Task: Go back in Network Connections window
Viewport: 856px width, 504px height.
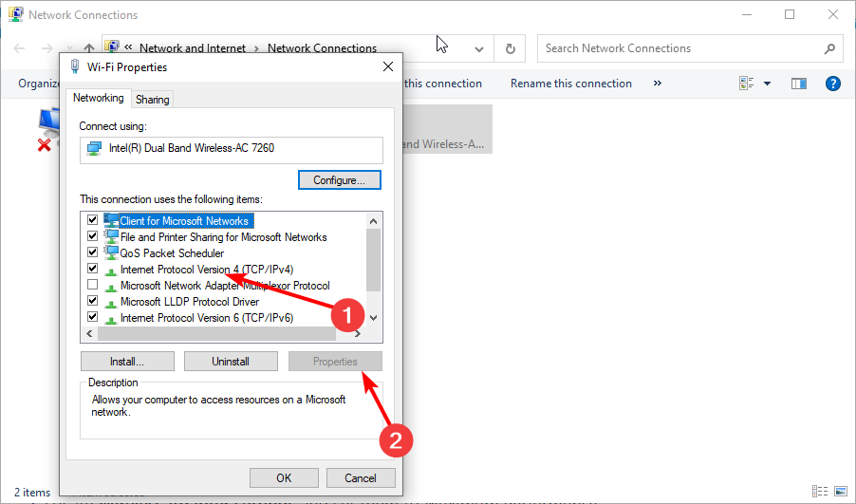Action: pos(19,48)
